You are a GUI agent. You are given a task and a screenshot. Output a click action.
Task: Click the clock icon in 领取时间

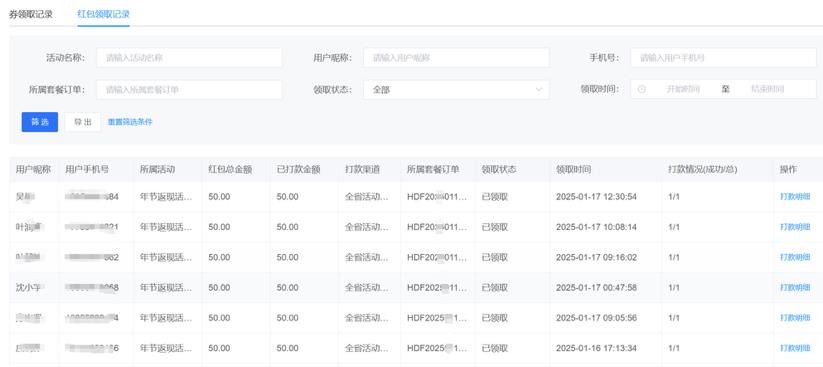pyautogui.click(x=641, y=89)
